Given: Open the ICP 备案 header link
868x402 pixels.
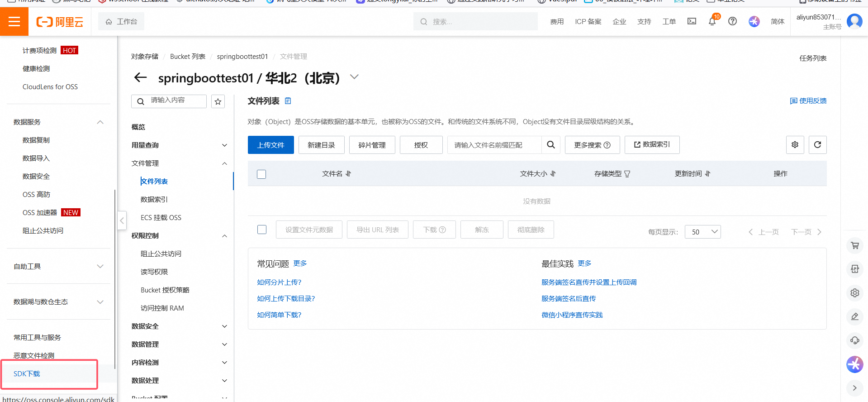Looking at the screenshot, I should (588, 21).
